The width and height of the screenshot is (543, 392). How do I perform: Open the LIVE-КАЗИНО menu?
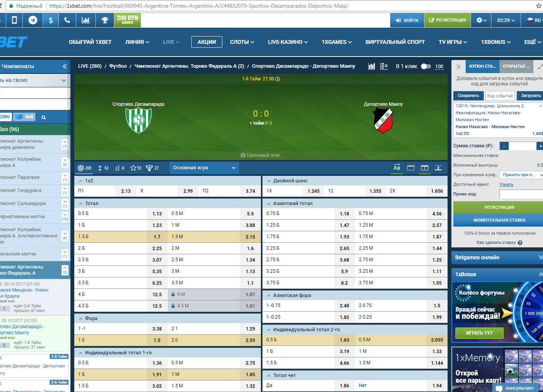coord(288,42)
